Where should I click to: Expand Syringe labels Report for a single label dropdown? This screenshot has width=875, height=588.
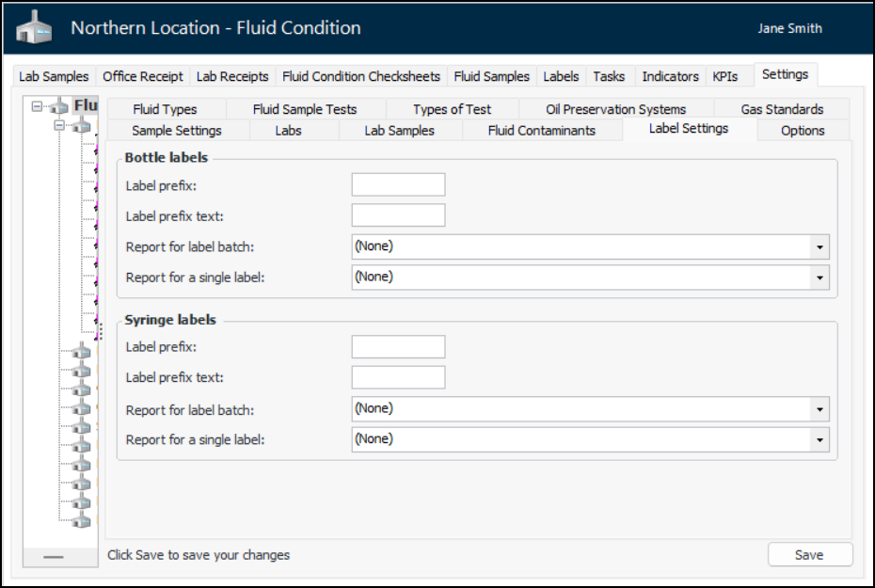(821, 439)
